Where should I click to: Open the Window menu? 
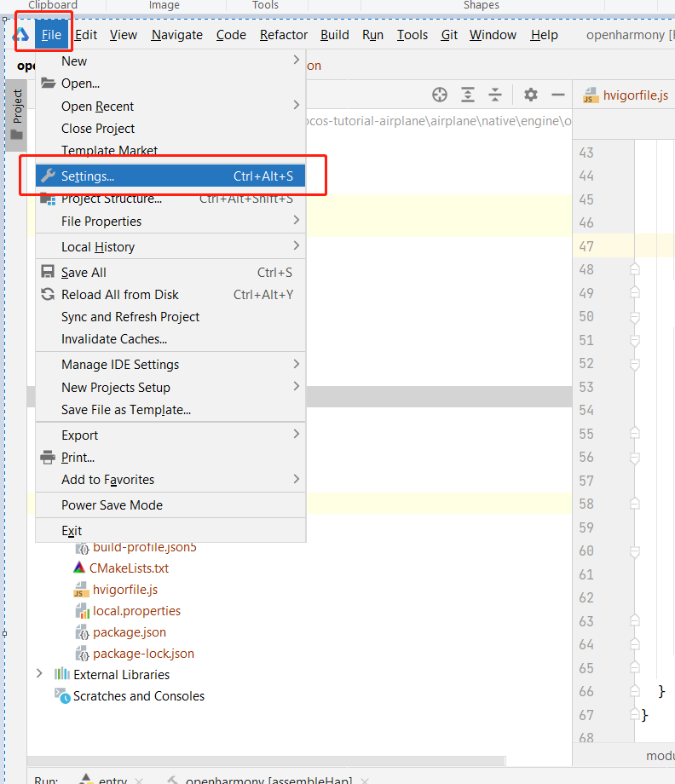point(493,34)
